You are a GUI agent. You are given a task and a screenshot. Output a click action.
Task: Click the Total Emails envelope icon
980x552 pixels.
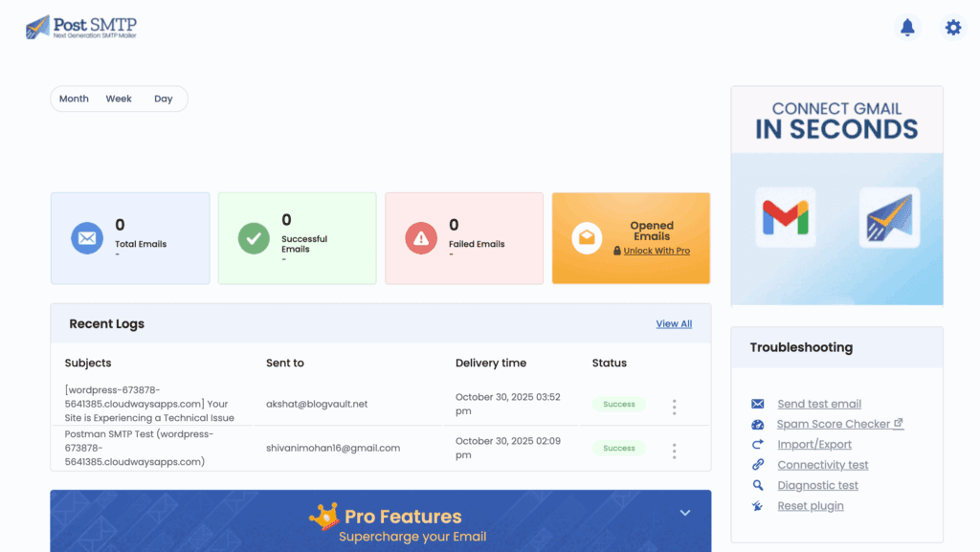[x=87, y=238]
